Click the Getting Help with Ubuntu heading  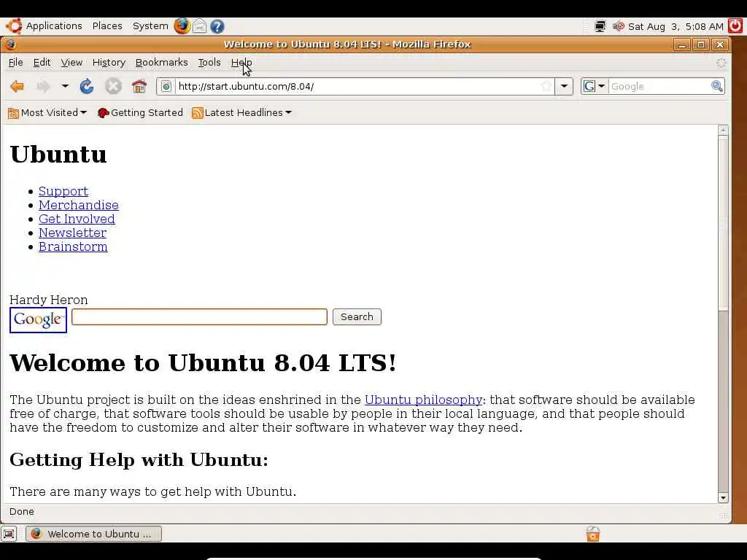point(139,460)
